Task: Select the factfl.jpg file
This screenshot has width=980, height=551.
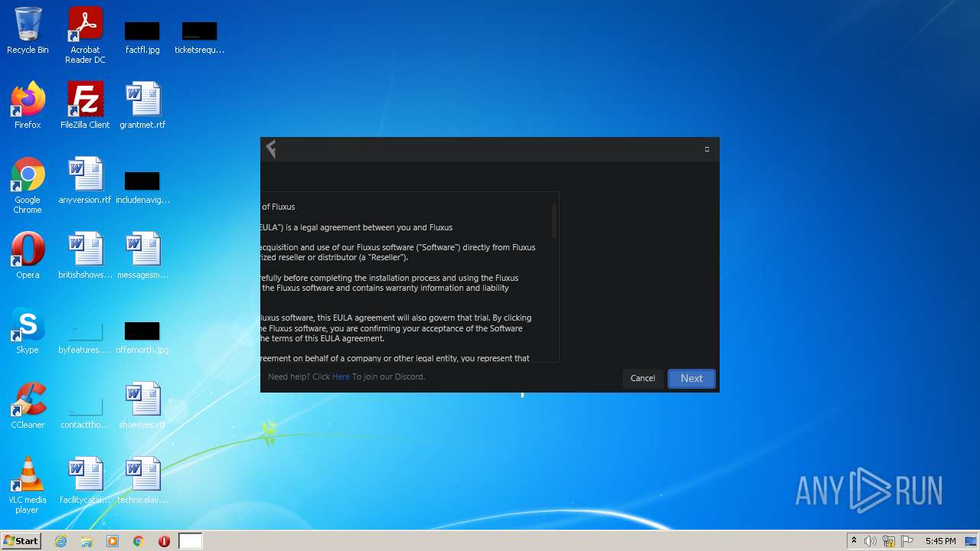Action: (x=142, y=37)
